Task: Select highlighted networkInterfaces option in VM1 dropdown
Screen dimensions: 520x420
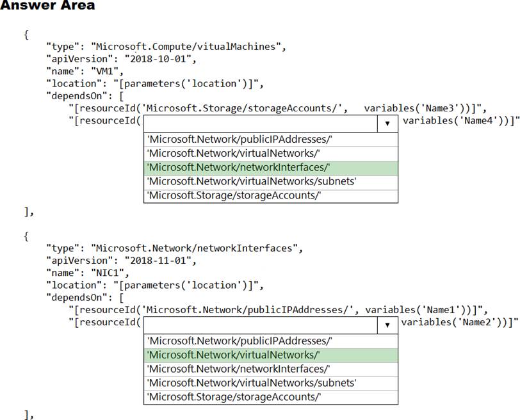Action: 238,168
